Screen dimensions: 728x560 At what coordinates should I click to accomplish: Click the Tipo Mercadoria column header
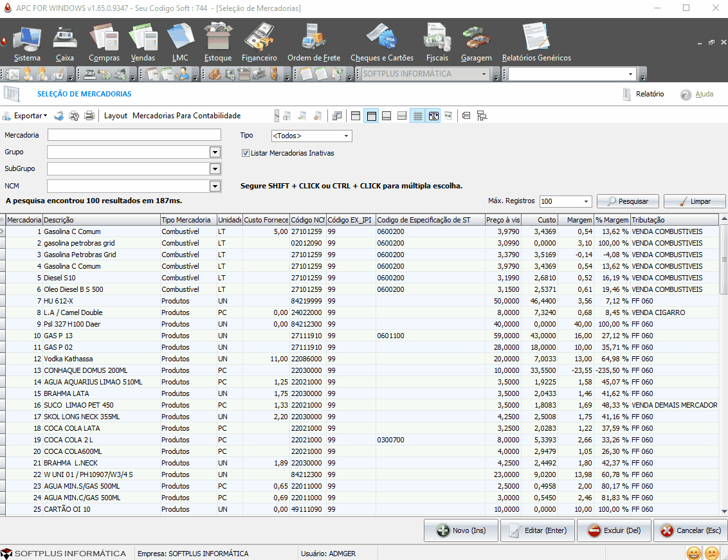188,220
